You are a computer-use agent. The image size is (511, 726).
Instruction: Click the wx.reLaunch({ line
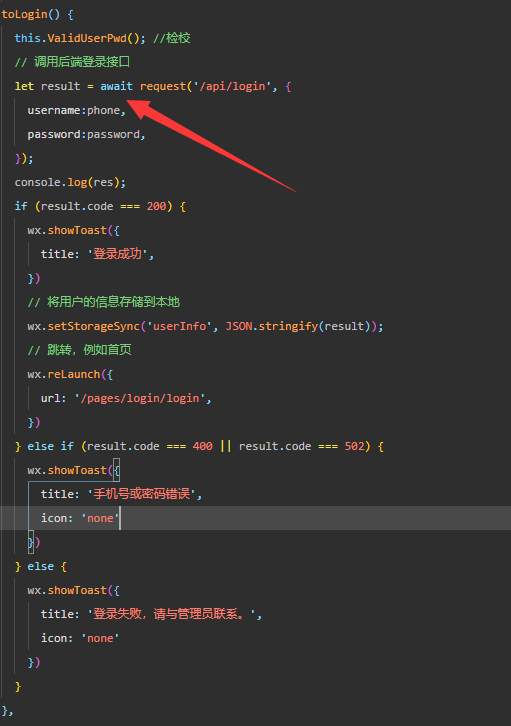tap(70, 374)
